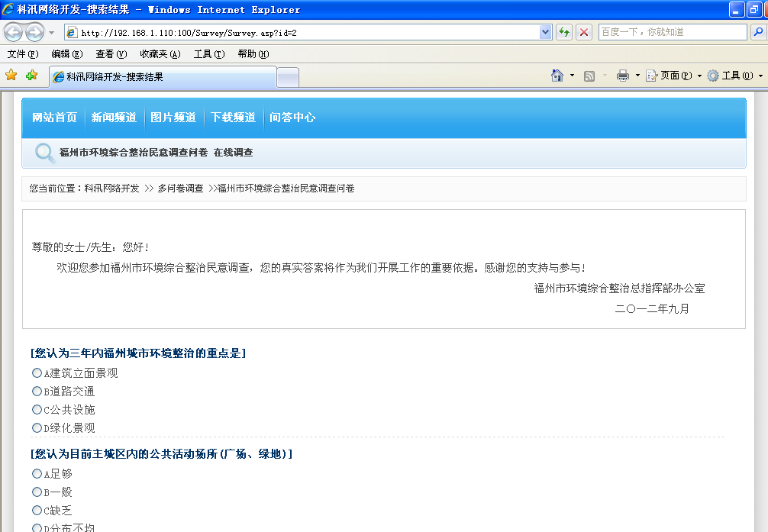Go to 新闻频道 channel link
This screenshot has height=532, width=768.
coord(115,118)
